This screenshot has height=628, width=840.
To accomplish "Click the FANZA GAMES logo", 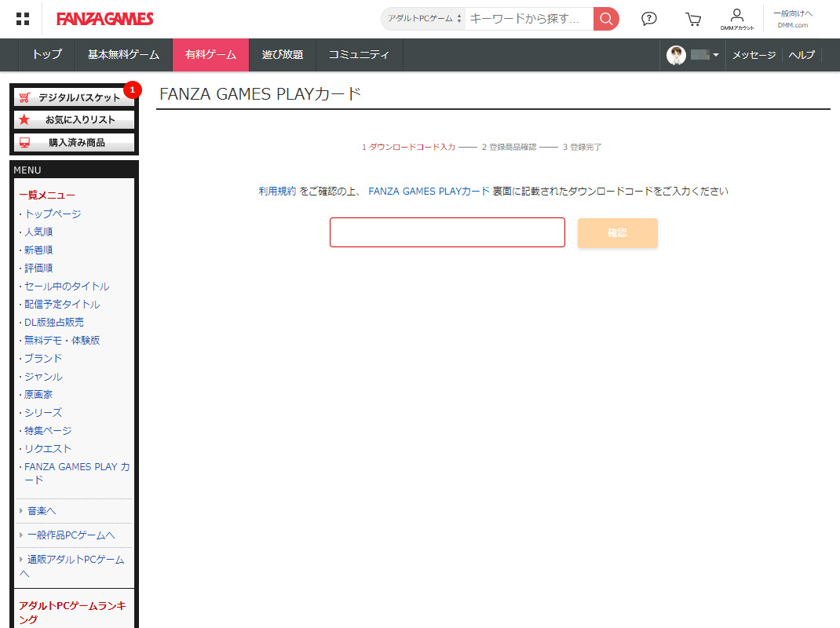I will point(104,19).
